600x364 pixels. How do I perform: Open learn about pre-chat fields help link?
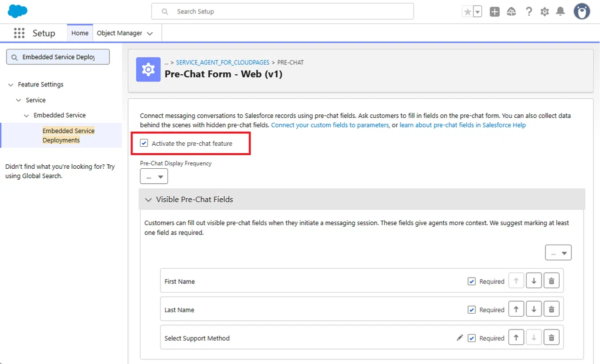pyautogui.click(x=462, y=125)
